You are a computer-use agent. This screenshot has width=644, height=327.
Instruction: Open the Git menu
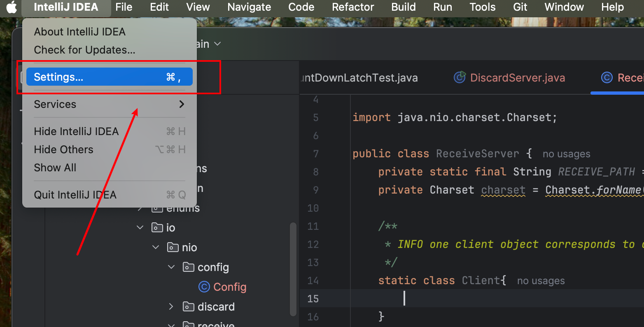click(x=520, y=7)
